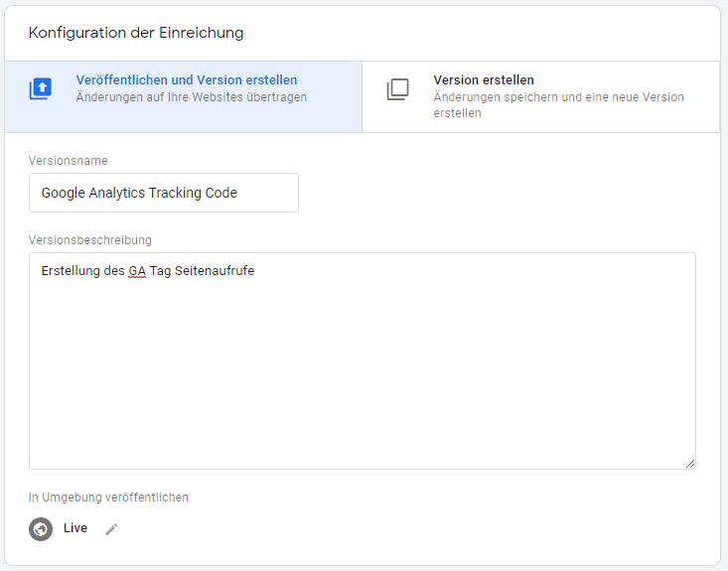728x571 pixels.
Task: Click the 'Versionsname' field label
Action: tap(69, 161)
